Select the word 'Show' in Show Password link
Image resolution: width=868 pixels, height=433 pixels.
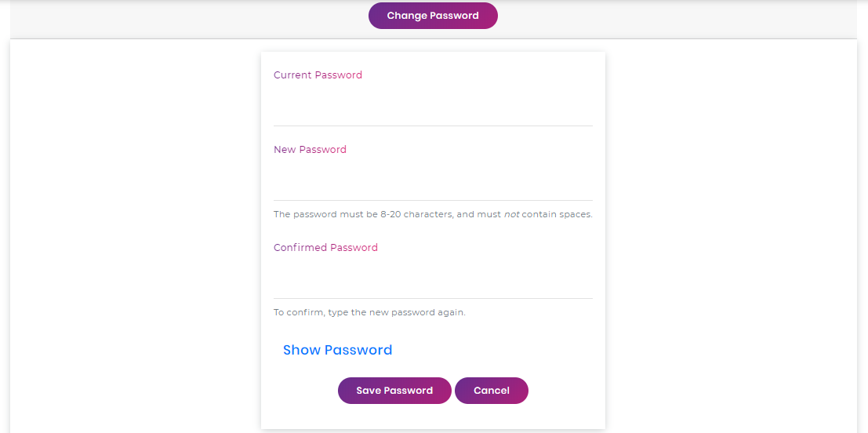click(302, 350)
